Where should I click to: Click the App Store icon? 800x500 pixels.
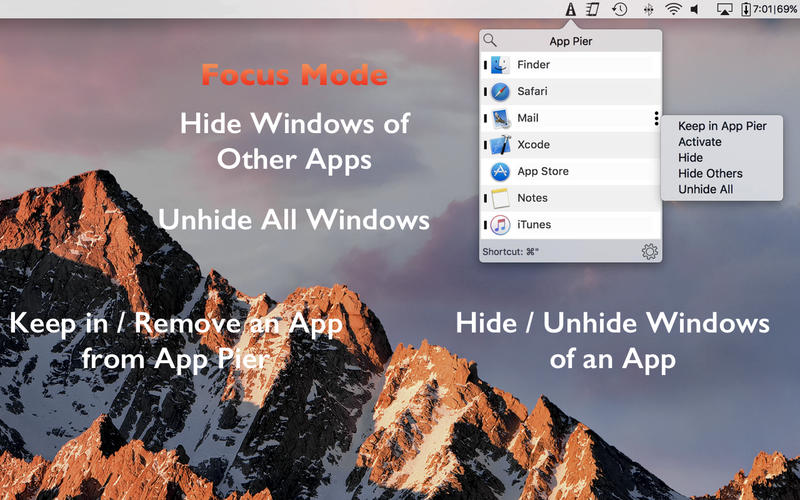tap(501, 172)
